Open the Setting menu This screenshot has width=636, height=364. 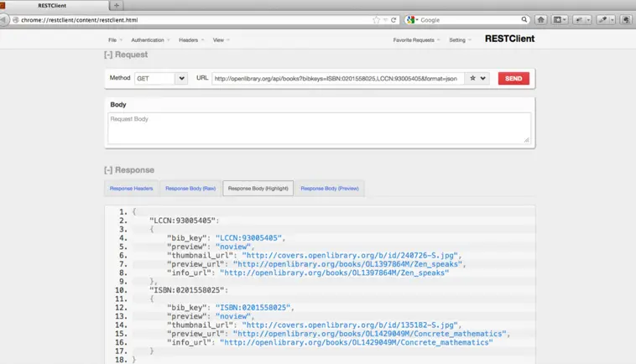pos(460,39)
